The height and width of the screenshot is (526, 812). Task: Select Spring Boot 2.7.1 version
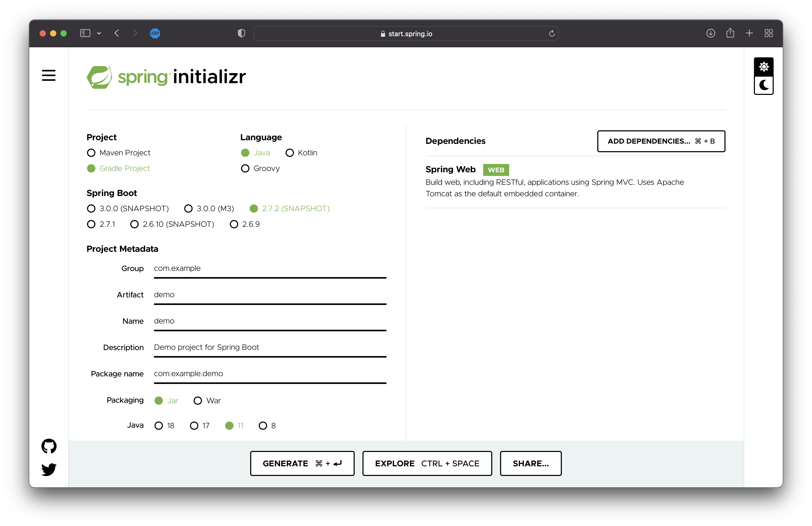(x=91, y=224)
